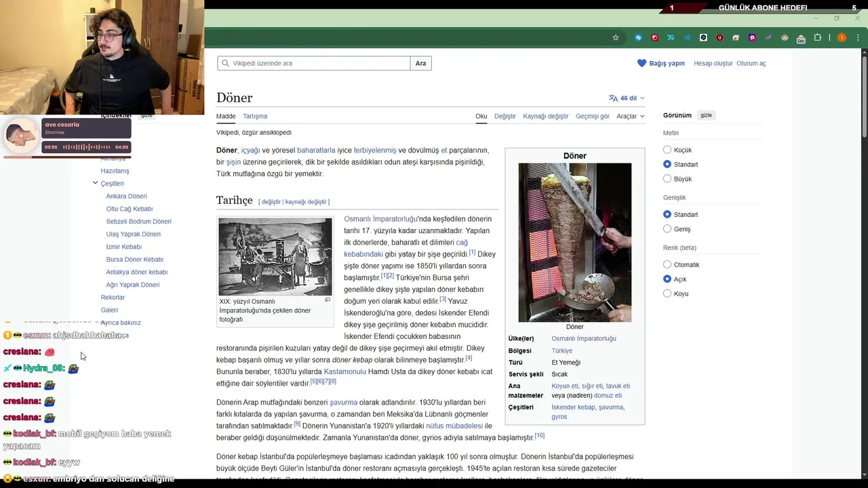Viewport: 868px width, 488px height.
Task: Open the Kastamonulu link
Action: click(344, 371)
